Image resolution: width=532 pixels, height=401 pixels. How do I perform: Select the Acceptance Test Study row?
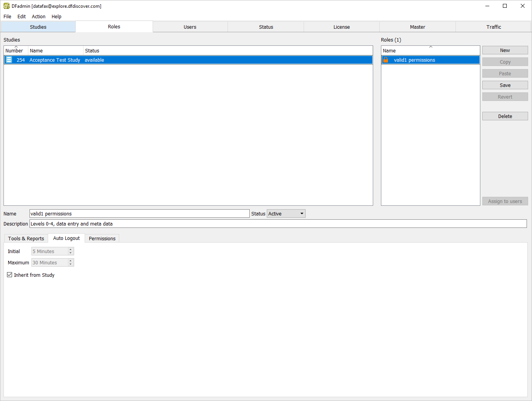[x=55, y=60]
